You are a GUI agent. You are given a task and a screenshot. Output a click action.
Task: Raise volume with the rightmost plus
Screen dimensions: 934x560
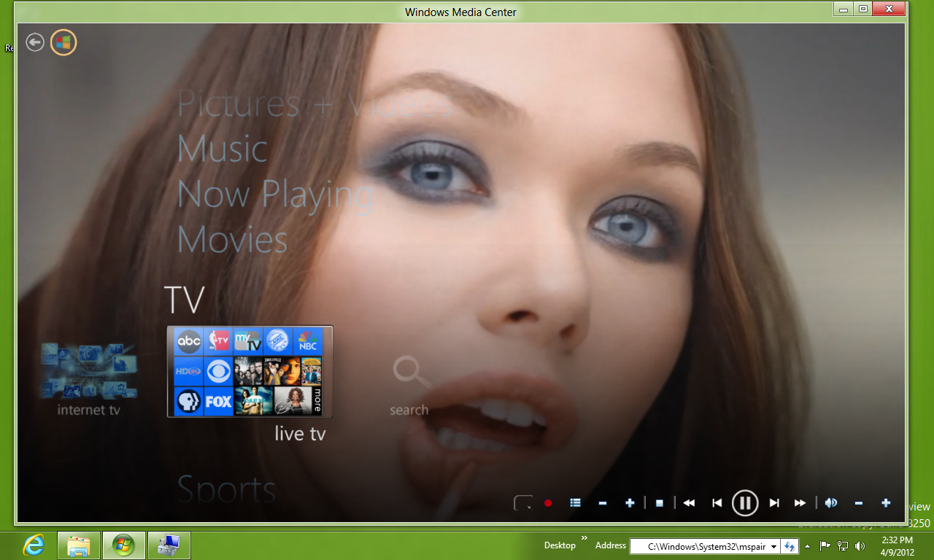886,503
